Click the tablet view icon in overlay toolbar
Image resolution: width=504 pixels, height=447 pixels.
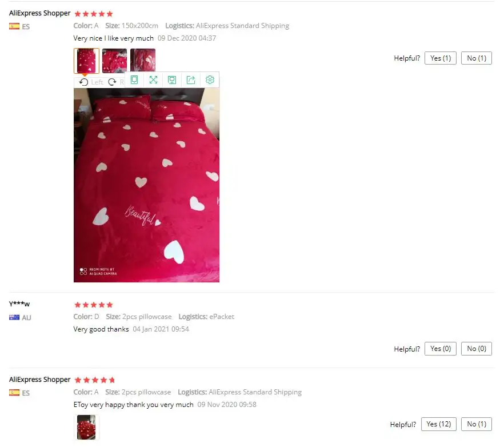pos(134,80)
